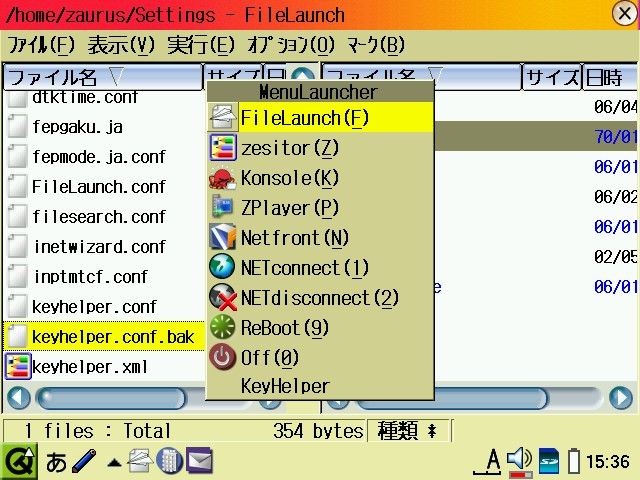Click the left pane horizontal scrollbar thumb

point(111,398)
